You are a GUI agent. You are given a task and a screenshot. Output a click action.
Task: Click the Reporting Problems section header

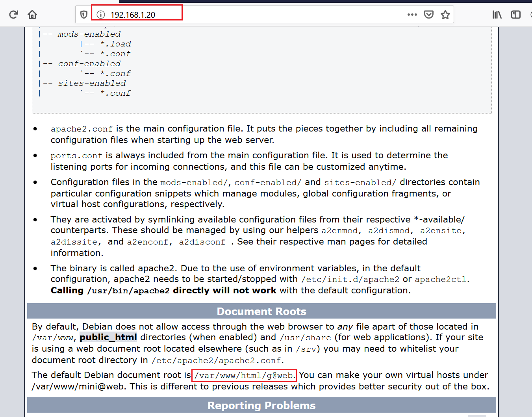[x=261, y=405]
